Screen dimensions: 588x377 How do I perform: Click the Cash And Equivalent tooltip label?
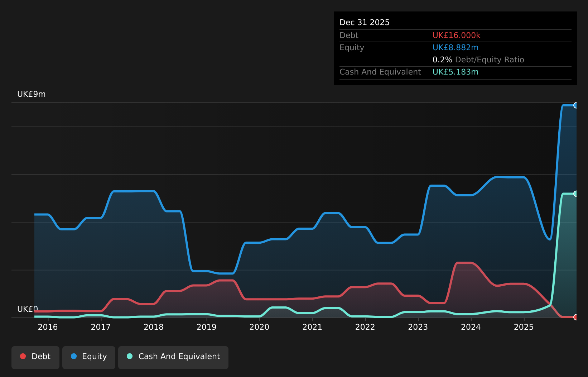[380, 72]
